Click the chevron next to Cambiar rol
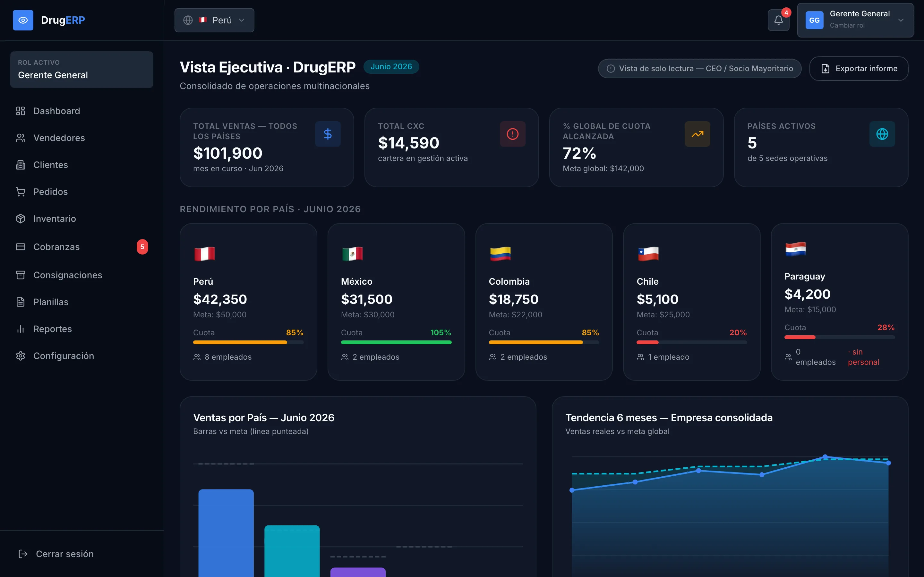 tap(901, 20)
